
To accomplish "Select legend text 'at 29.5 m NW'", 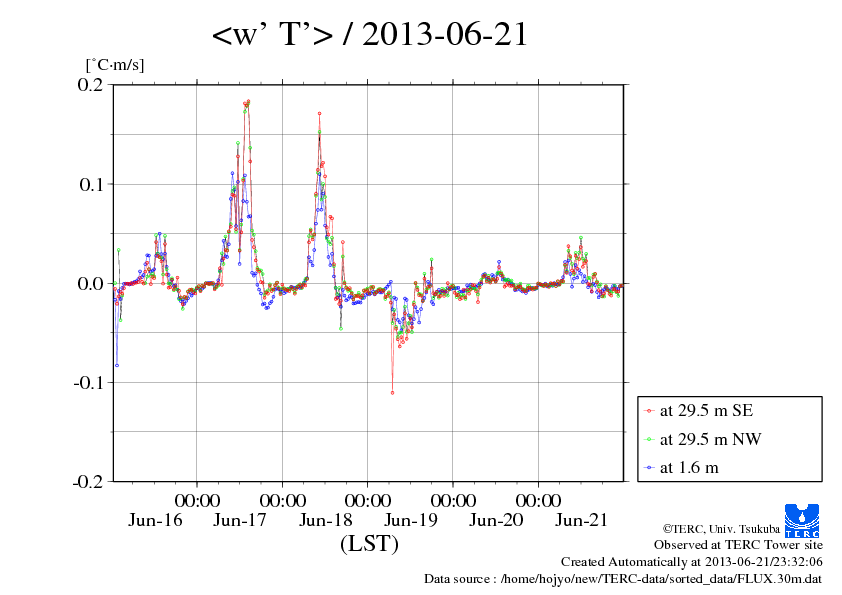I will pyautogui.click(x=710, y=439).
